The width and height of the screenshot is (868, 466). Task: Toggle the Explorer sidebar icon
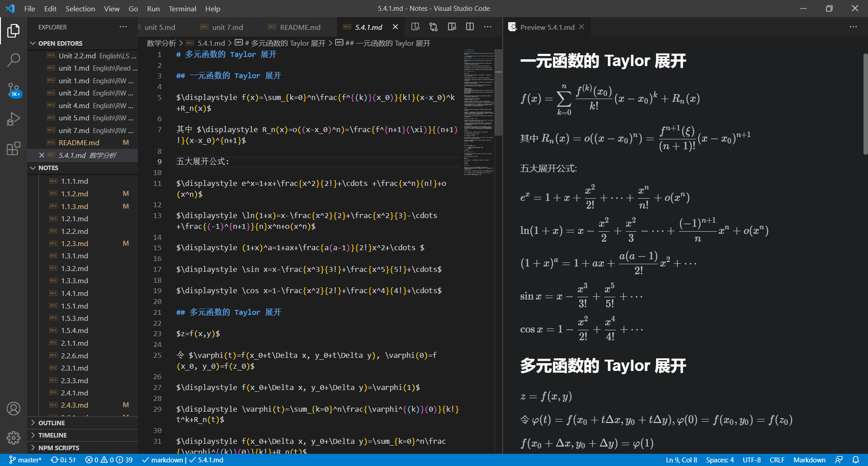[14, 30]
